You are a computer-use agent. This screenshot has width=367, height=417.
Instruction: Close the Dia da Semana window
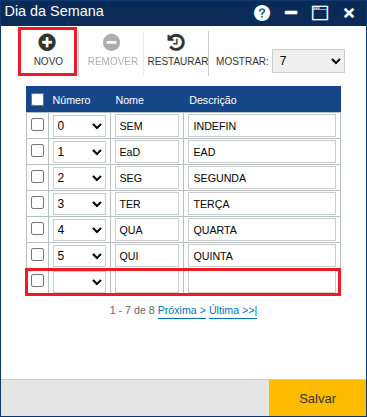pos(349,13)
